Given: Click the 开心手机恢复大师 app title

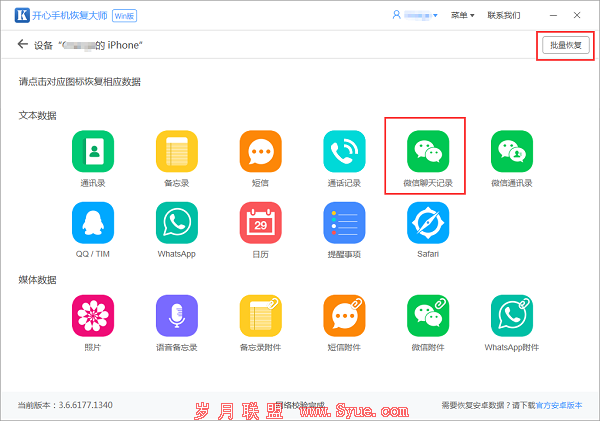Looking at the screenshot, I should click(70, 16).
